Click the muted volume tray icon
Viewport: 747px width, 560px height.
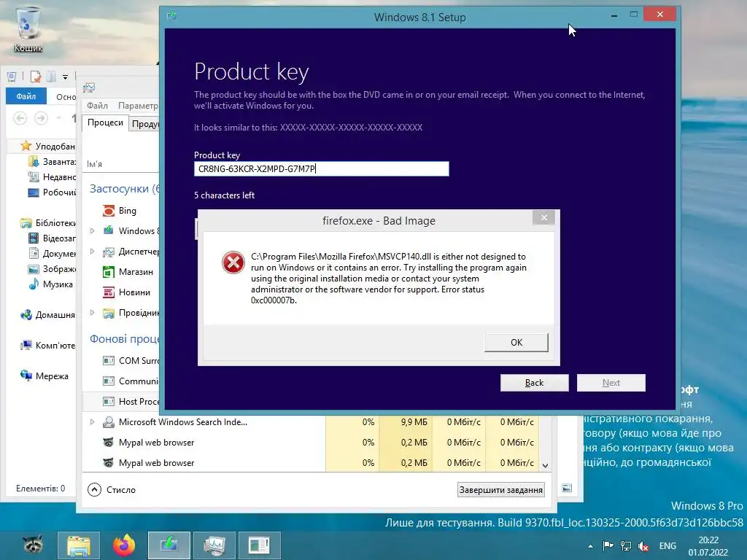643,546
